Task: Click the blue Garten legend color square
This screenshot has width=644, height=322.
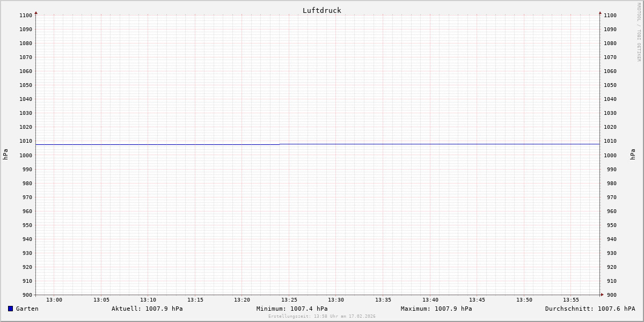Action: coord(10,309)
